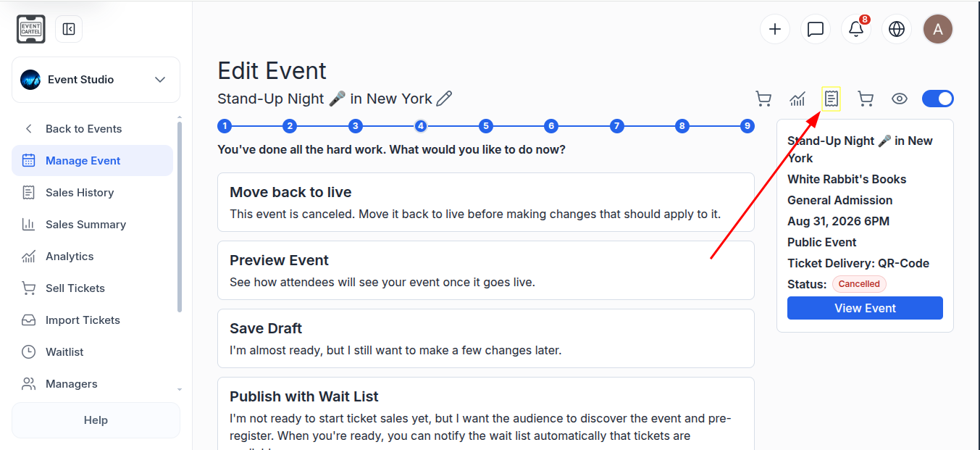Toggle the blue event status switch
This screenshot has height=450, width=980.
(937, 99)
